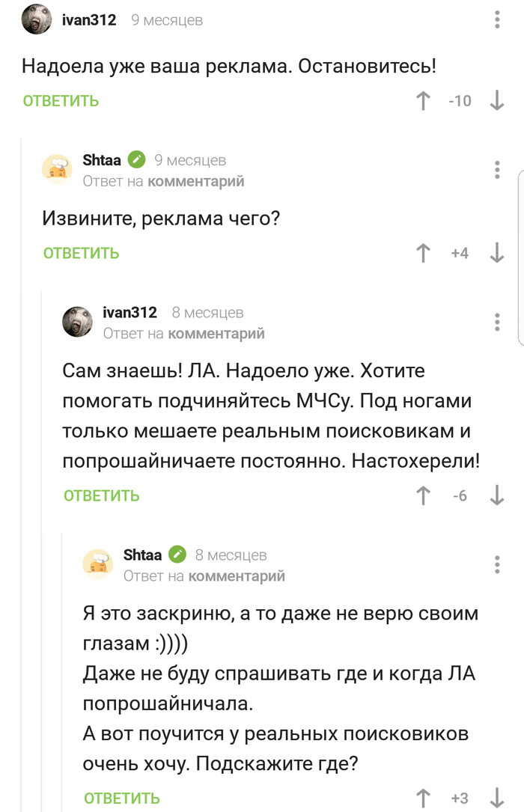Image resolution: width=524 pixels, height=812 pixels.
Task: Open options menu for ivan312's top comment
Action: click(498, 19)
